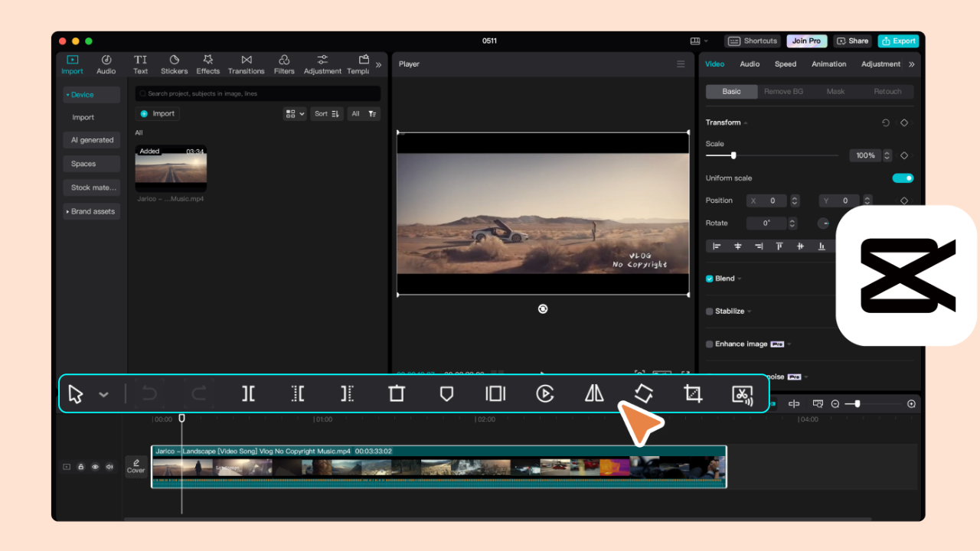
Task: Select the Crop tool icon
Action: coord(692,393)
